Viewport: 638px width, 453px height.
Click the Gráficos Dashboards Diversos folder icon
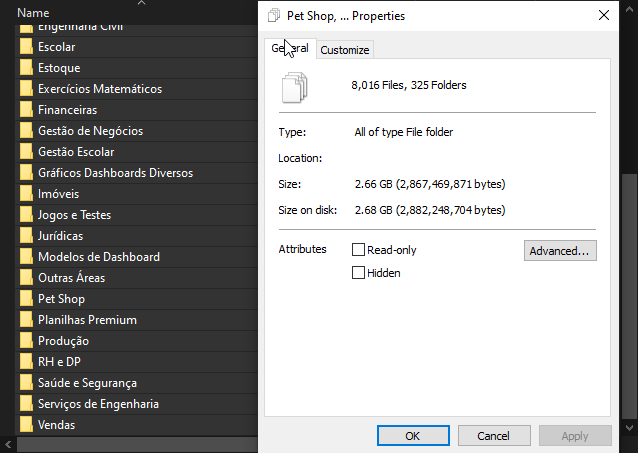[26, 173]
